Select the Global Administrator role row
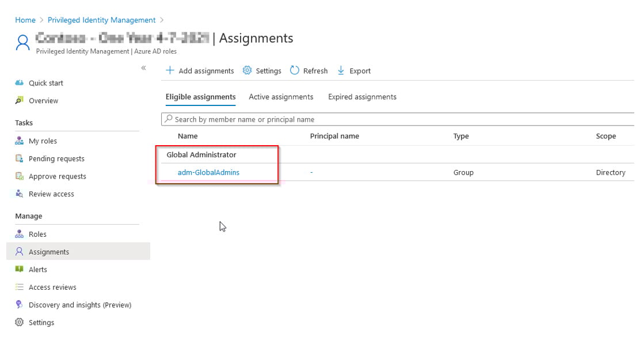This screenshot has height=356, width=644. [x=398, y=154]
